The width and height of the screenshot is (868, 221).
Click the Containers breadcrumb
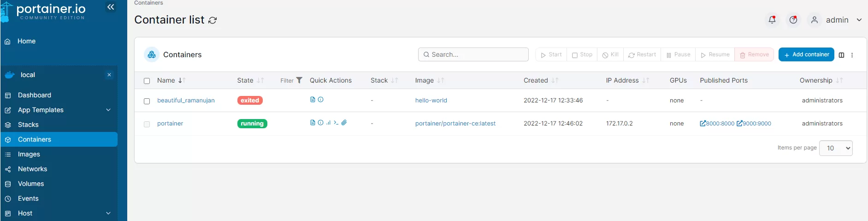click(x=148, y=3)
